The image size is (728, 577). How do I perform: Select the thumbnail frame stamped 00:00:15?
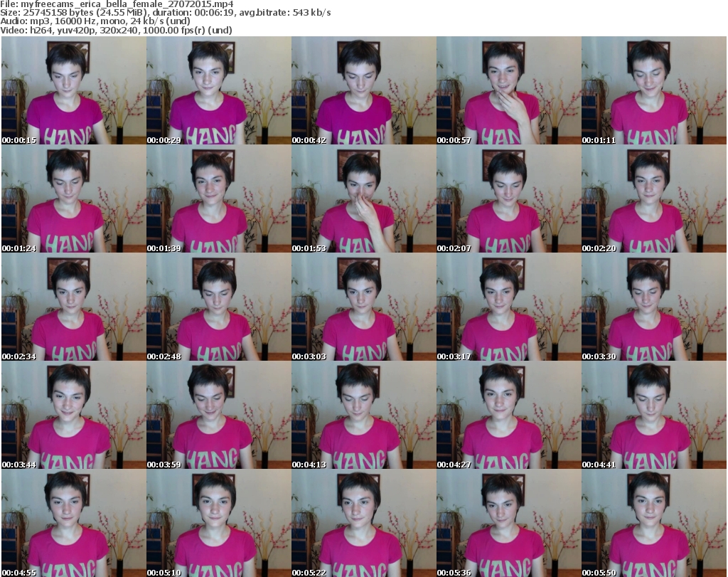(74, 90)
